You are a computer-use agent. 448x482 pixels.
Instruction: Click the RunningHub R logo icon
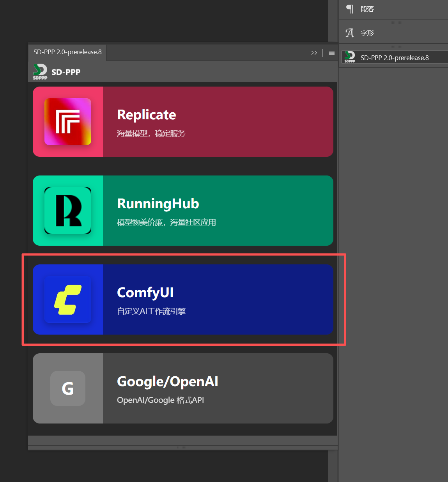68,211
